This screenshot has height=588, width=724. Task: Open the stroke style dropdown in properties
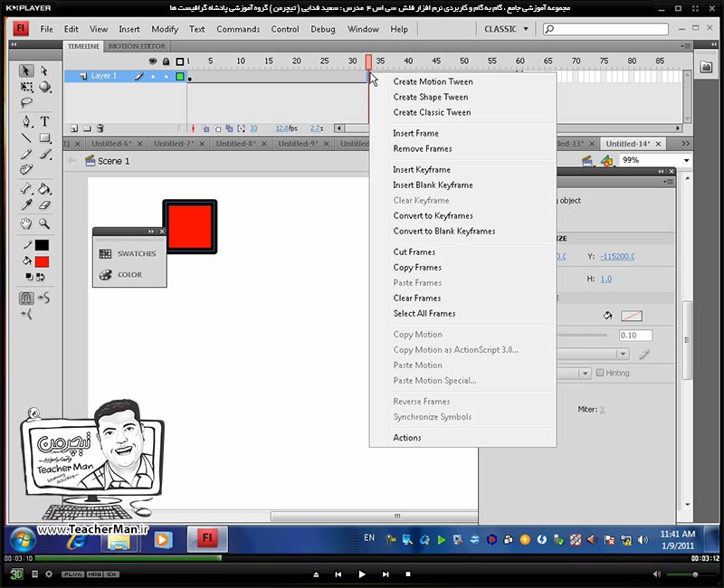tap(623, 354)
